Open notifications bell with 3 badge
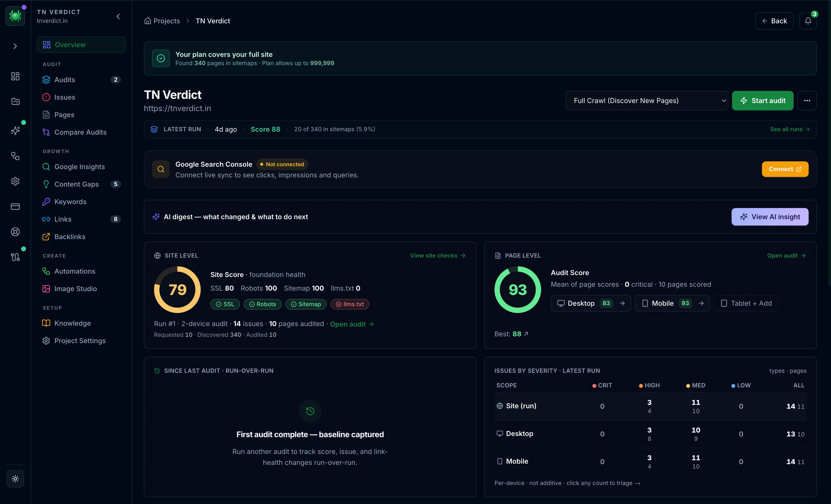Screen dimensions: 831x504 [x=808, y=21]
